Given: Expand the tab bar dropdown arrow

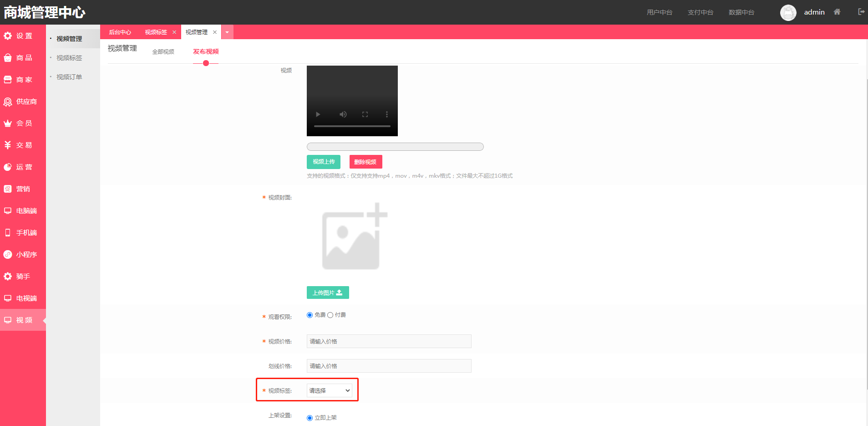Looking at the screenshot, I should tap(227, 32).
